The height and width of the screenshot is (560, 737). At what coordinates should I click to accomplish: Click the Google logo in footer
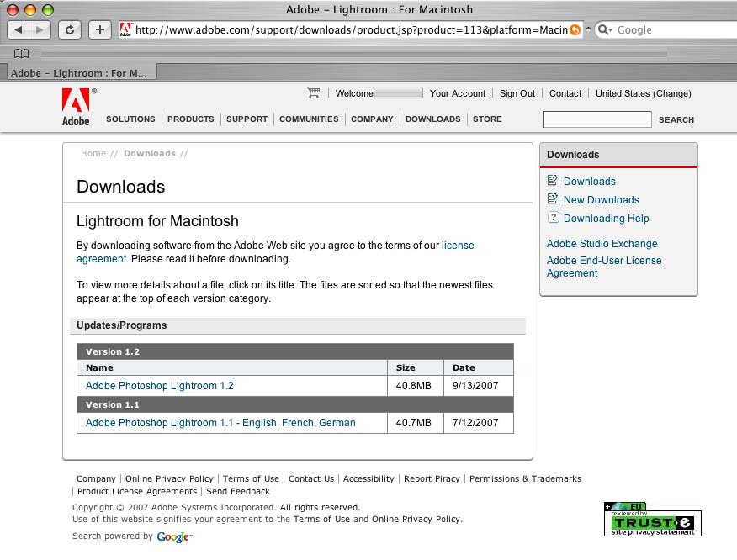(x=174, y=537)
